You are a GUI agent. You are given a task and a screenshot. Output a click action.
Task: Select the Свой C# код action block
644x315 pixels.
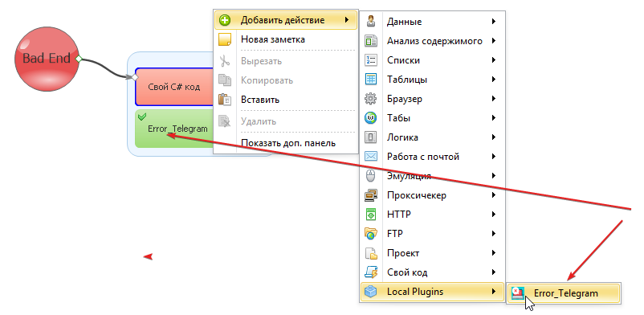(x=174, y=87)
